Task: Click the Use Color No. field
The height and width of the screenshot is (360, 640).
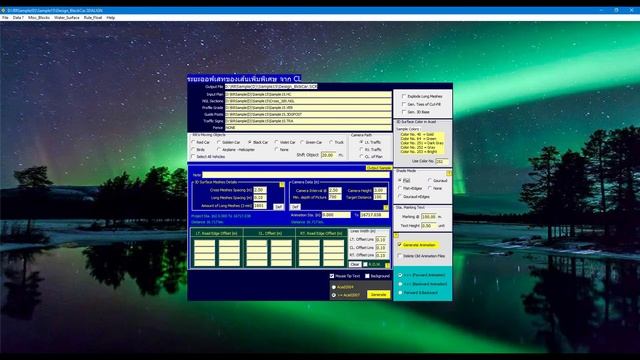Action: (442, 161)
